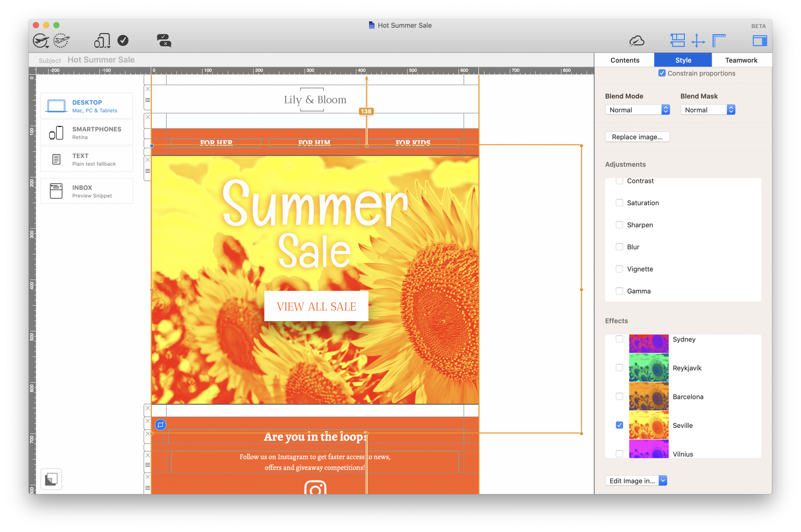Open the Blend Mask dropdown
801x532 pixels.
click(x=708, y=110)
